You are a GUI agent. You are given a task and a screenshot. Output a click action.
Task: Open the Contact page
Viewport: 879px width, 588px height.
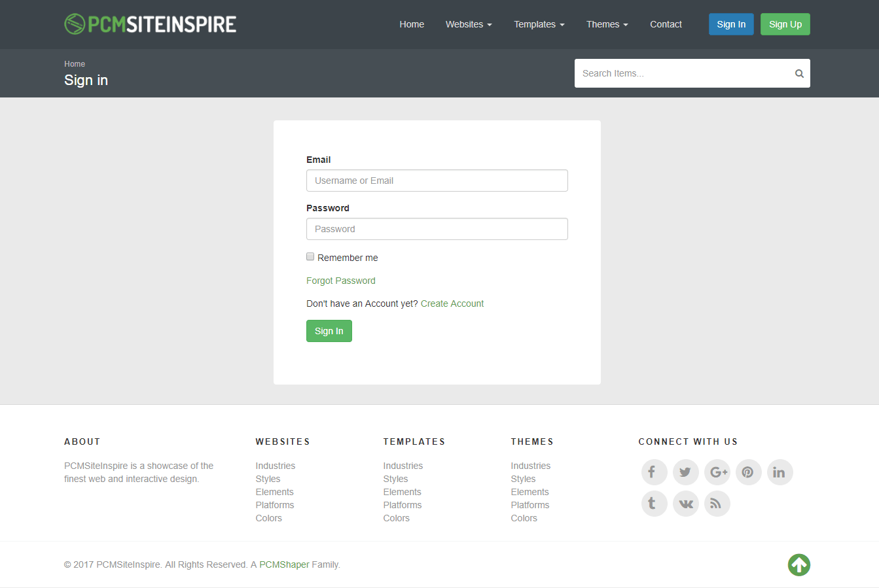[666, 24]
